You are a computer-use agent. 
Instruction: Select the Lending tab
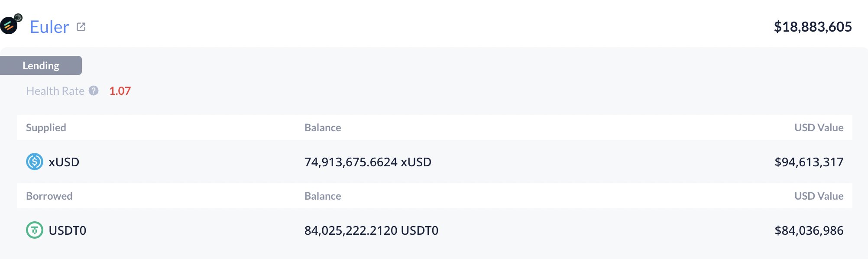[x=41, y=65]
